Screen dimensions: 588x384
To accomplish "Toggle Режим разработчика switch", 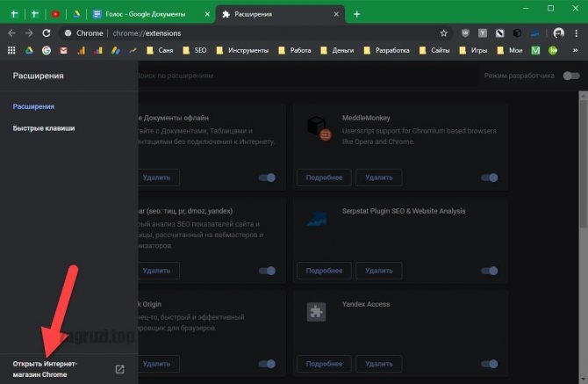I will [571, 76].
